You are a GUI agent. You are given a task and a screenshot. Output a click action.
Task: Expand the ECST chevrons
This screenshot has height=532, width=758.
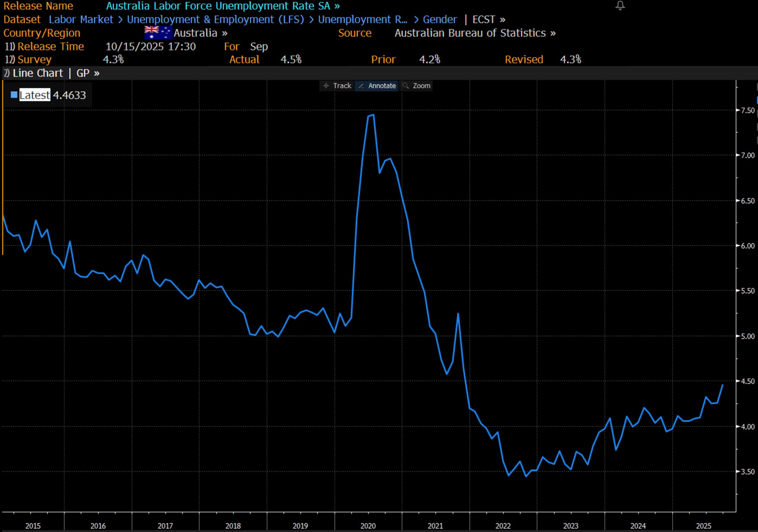(x=502, y=20)
